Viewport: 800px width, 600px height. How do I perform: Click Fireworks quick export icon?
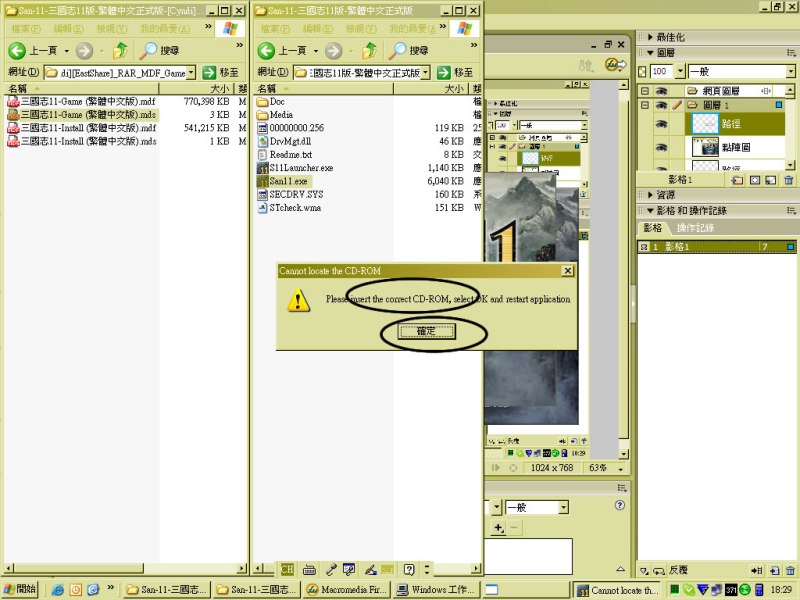point(615,65)
